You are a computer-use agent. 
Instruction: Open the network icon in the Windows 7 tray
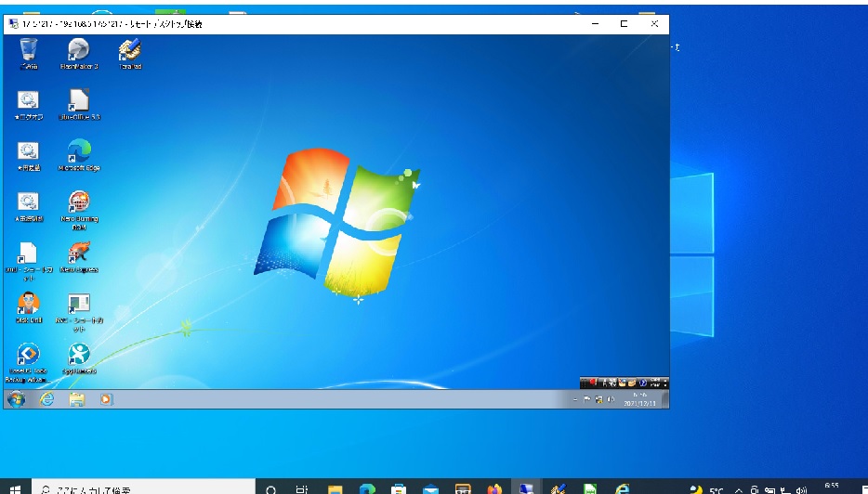pos(599,399)
